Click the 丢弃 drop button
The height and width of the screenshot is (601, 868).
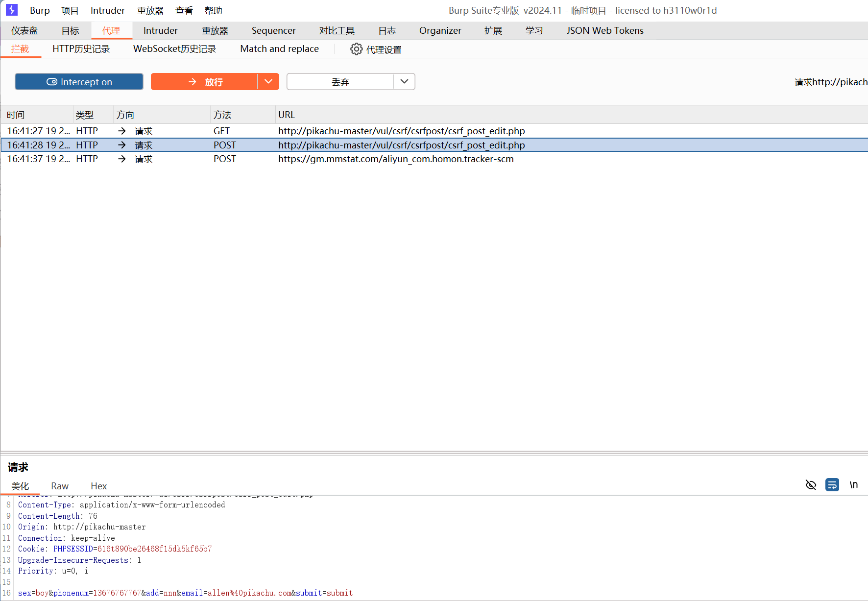point(340,82)
